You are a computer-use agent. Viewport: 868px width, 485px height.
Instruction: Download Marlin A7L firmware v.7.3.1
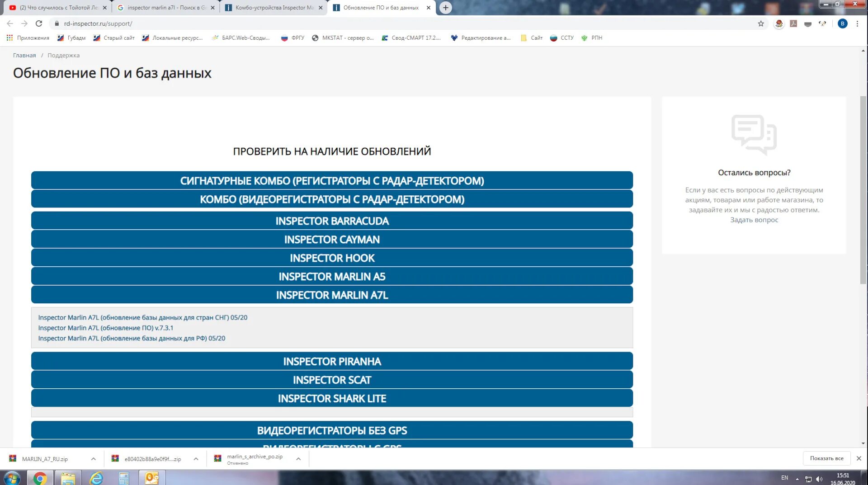pos(105,328)
